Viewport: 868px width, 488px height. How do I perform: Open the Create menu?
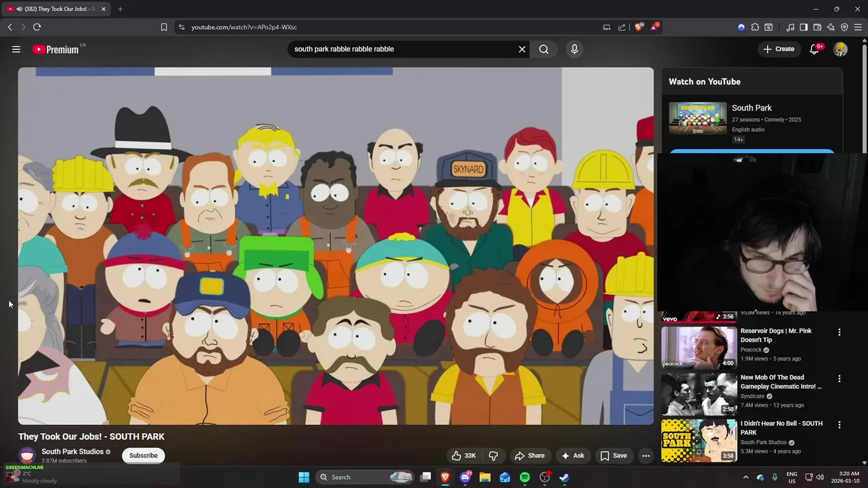(778, 49)
